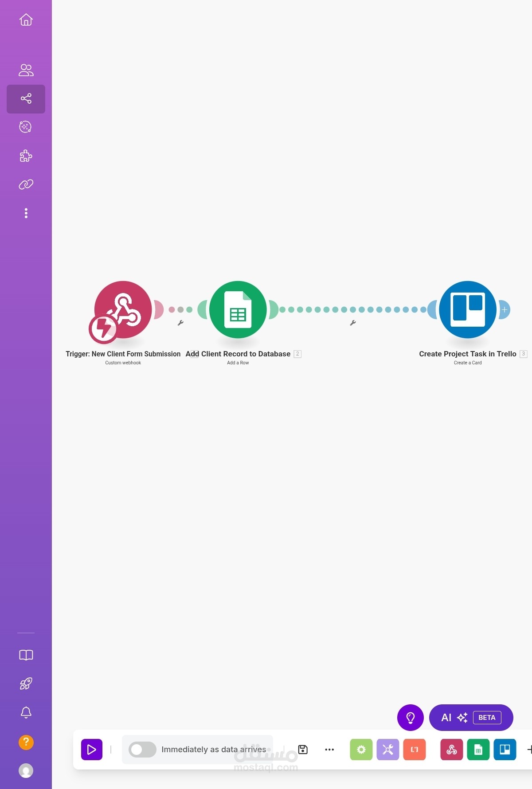Viewport: 532px width, 789px height.
Task: Open the Notifications bell icon
Action: tap(26, 712)
